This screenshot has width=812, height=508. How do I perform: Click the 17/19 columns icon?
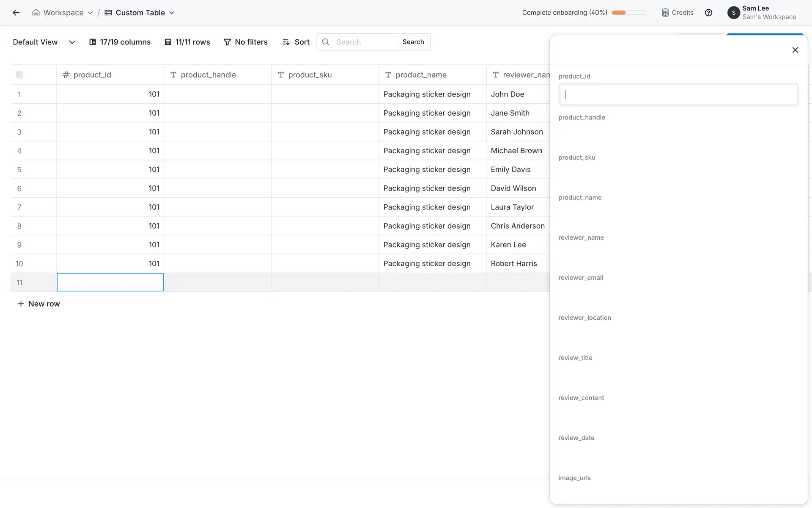coord(93,42)
